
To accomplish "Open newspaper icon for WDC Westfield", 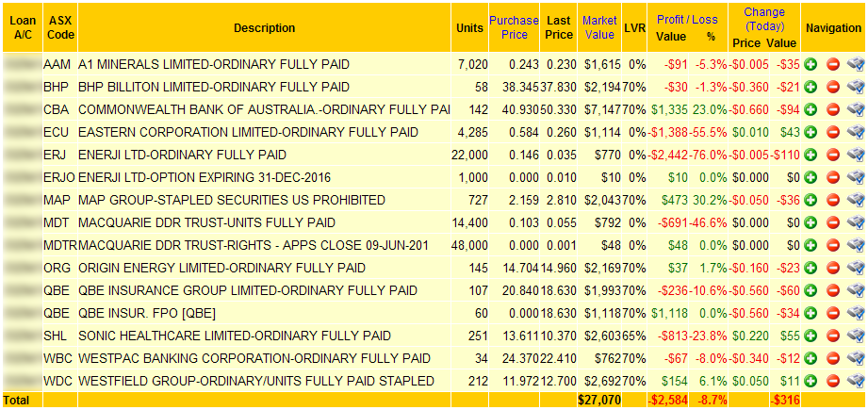I will tap(856, 381).
